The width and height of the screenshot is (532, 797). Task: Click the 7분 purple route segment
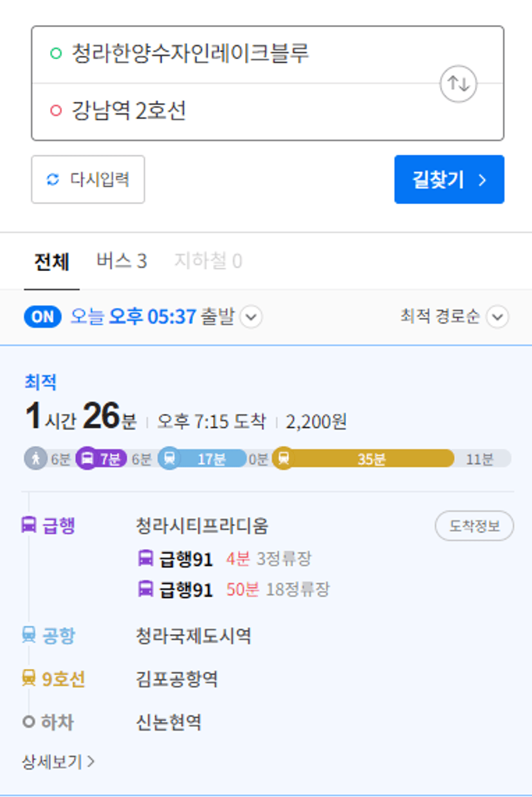[x=101, y=459]
